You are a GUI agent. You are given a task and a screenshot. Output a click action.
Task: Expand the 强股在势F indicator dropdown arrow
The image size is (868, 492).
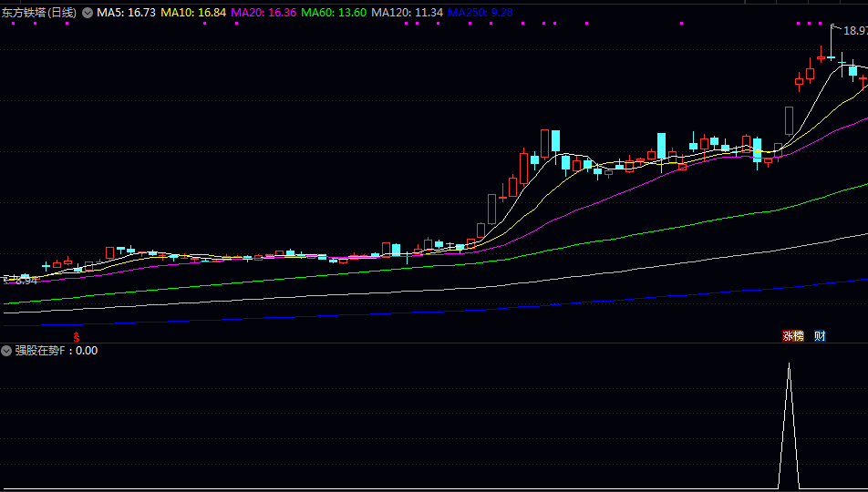click(x=7, y=350)
